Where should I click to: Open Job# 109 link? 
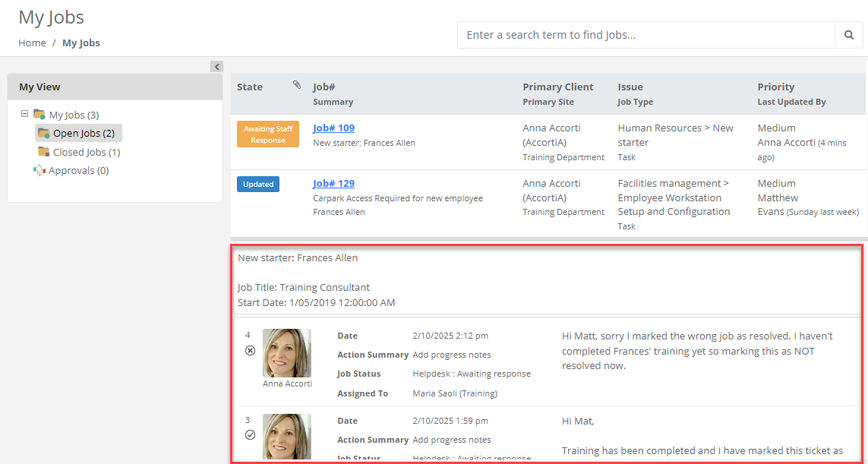click(333, 128)
